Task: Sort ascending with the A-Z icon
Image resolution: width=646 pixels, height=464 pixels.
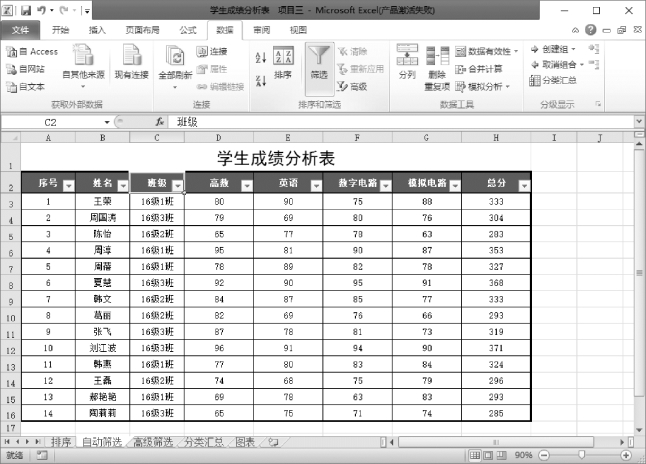Action: pos(261,57)
